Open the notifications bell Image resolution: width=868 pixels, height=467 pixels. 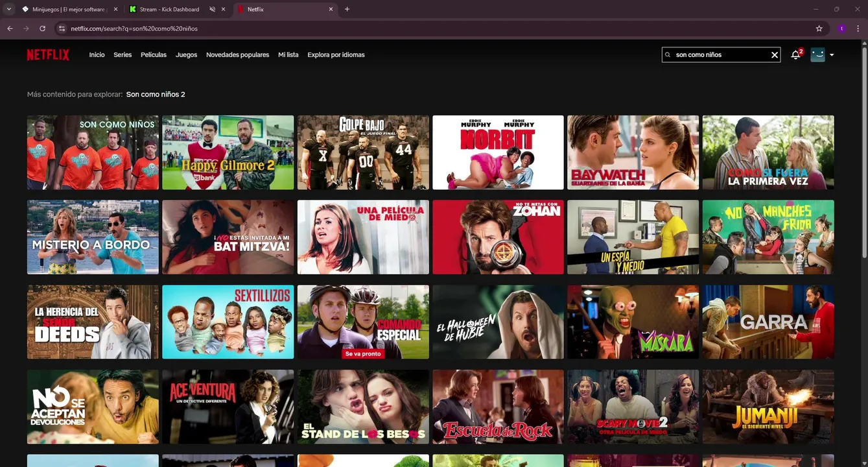tap(795, 55)
